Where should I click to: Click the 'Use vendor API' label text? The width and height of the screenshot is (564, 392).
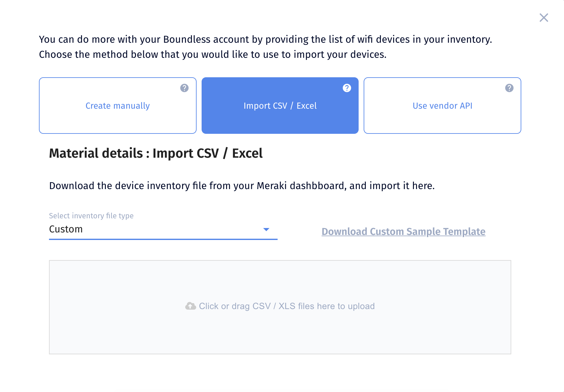(x=442, y=106)
